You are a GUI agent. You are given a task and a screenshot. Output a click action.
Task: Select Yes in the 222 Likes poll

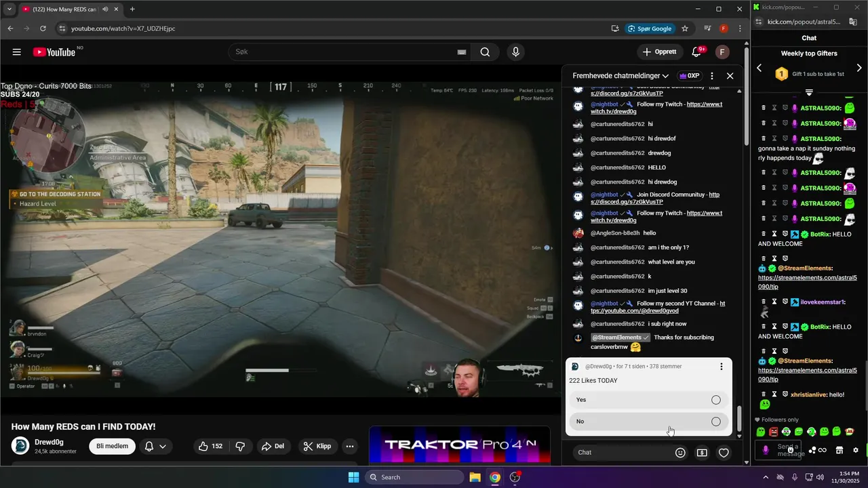pyautogui.click(x=649, y=400)
